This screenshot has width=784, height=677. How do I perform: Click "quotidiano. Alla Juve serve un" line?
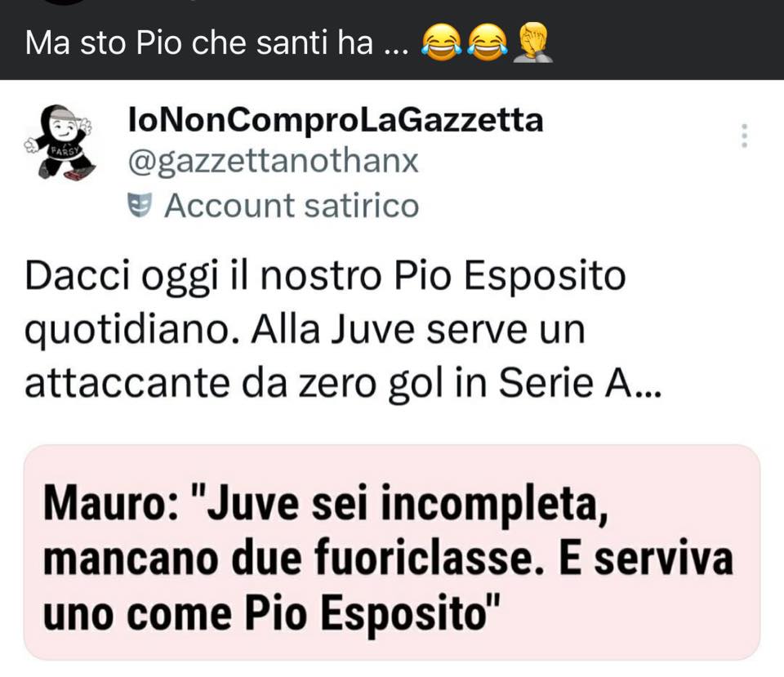click(305, 331)
